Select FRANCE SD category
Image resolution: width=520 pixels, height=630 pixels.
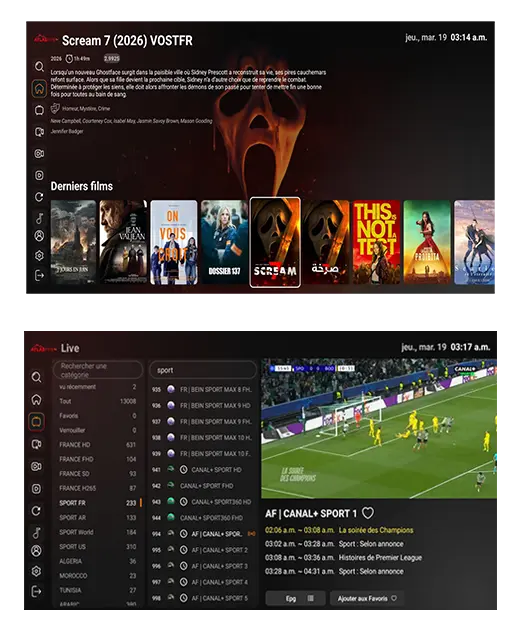click(x=98, y=474)
